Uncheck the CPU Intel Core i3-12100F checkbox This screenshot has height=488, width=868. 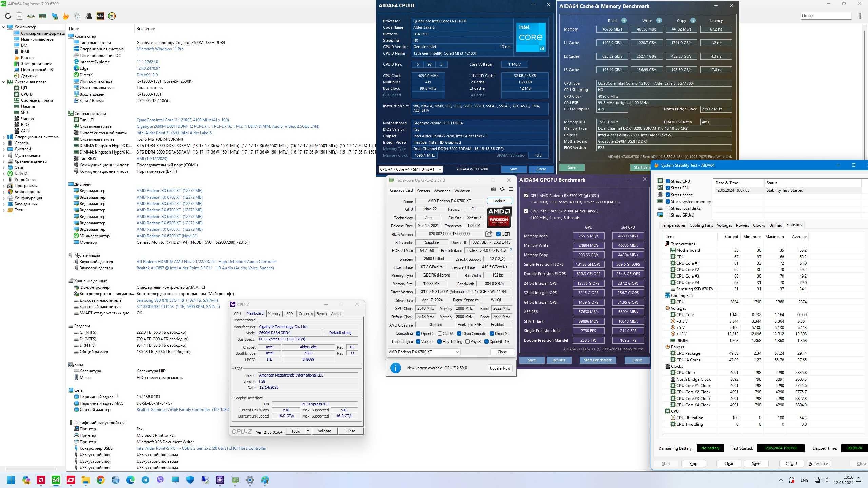pyautogui.click(x=526, y=211)
